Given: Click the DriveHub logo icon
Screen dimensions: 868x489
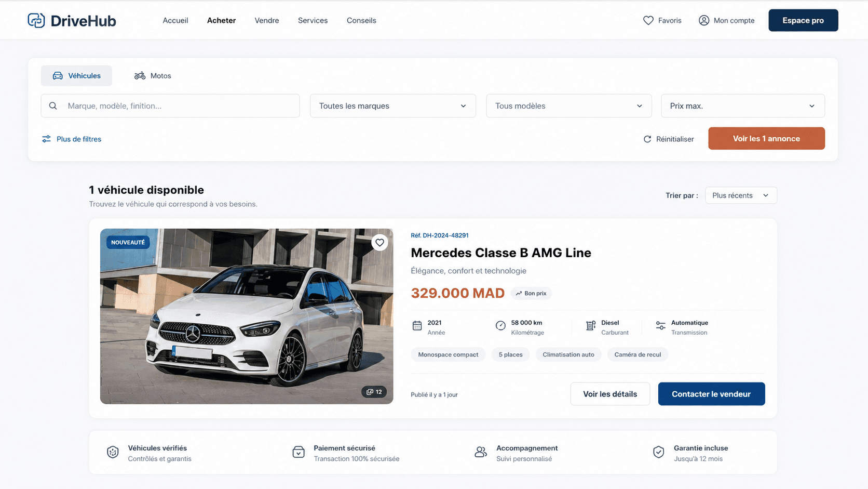Looking at the screenshot, I should (x=36, y=20).
